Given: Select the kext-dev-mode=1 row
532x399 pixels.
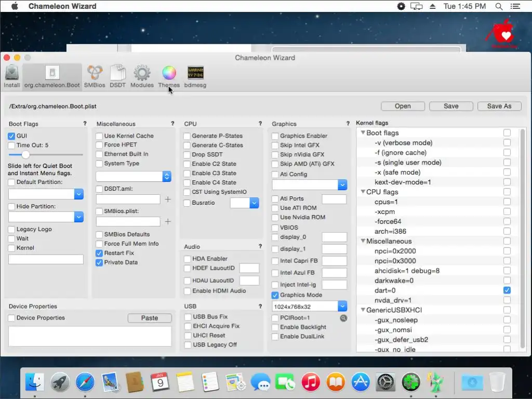Looking at the screenshot, I should [x=437, y=182].
